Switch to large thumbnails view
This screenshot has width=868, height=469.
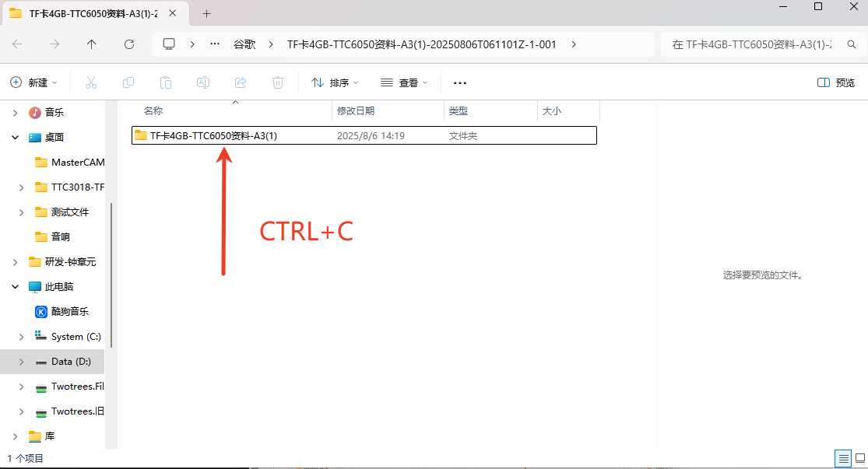pyautogui.click(x=860, y=458)
